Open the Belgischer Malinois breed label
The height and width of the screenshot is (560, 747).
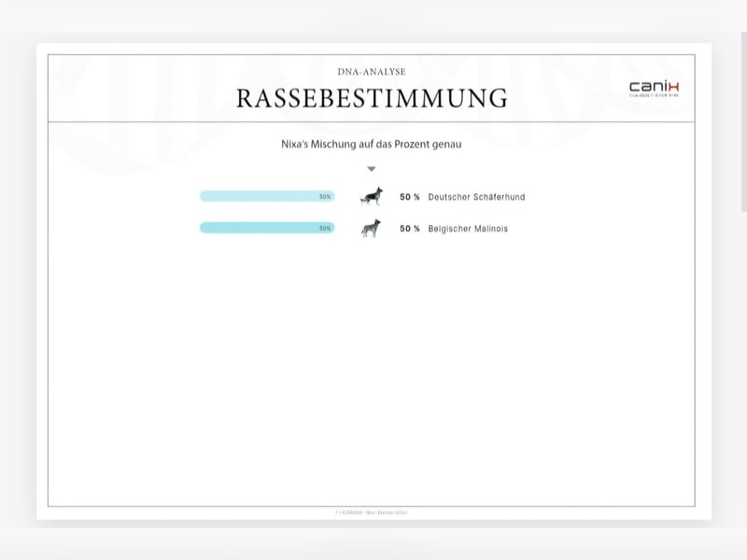coord(468,229)
